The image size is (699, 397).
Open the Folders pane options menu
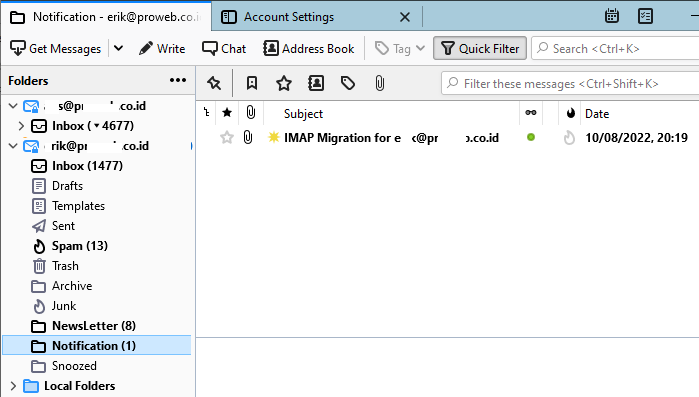178,80
